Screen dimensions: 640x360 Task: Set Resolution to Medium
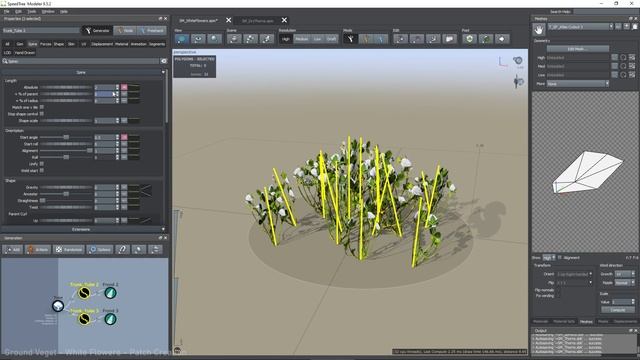[302, 39]
